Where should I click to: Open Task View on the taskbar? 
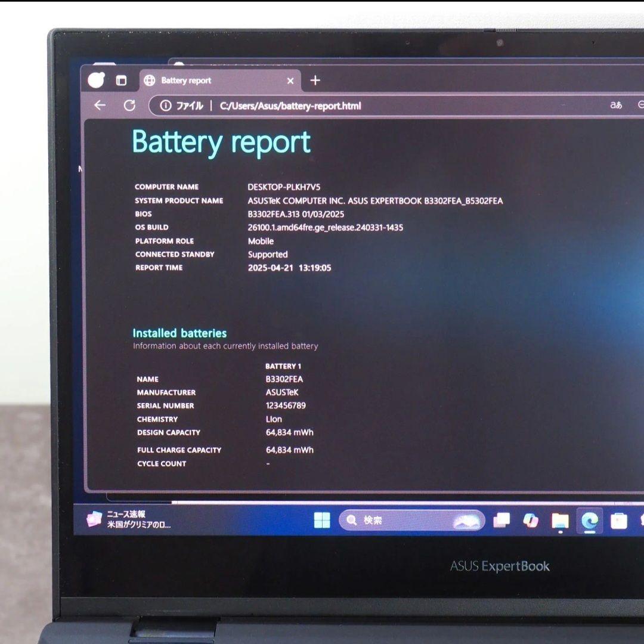point(501,521)
